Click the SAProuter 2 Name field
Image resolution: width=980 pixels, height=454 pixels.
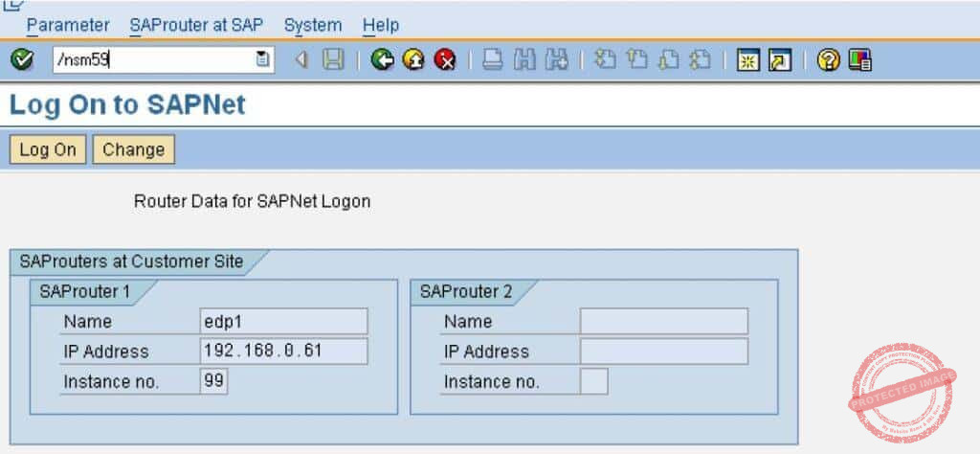(x=663, y=322)
